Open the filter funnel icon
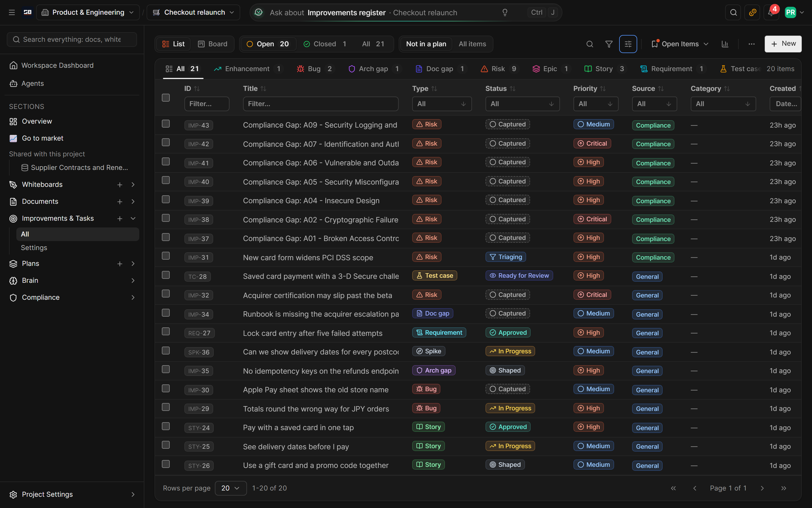 [609, 44]
